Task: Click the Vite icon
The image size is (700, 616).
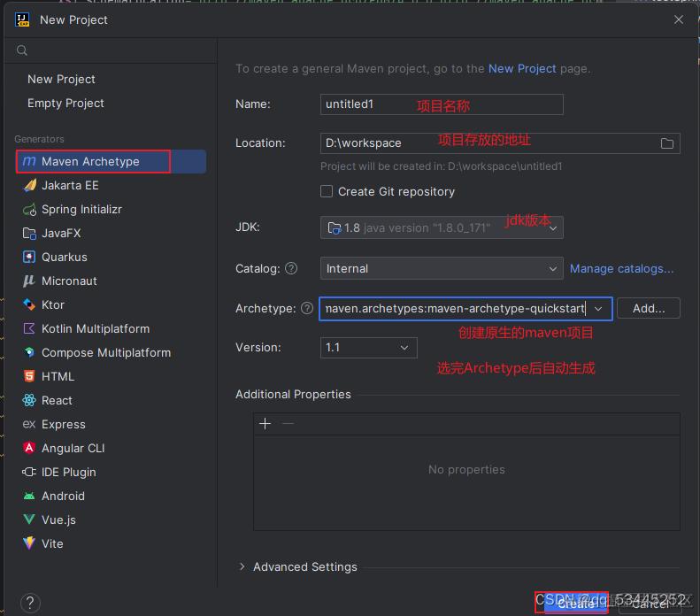Action: point(29,543)
